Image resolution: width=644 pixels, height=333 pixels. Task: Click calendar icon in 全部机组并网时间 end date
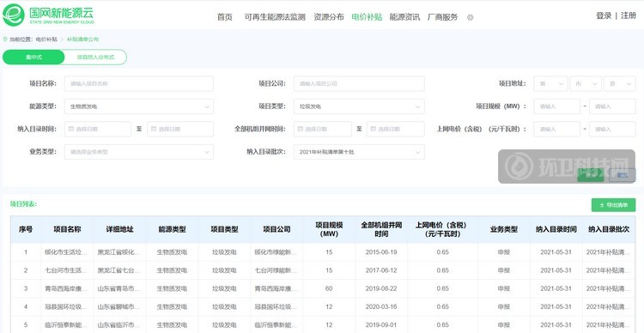tap(373, 129)
